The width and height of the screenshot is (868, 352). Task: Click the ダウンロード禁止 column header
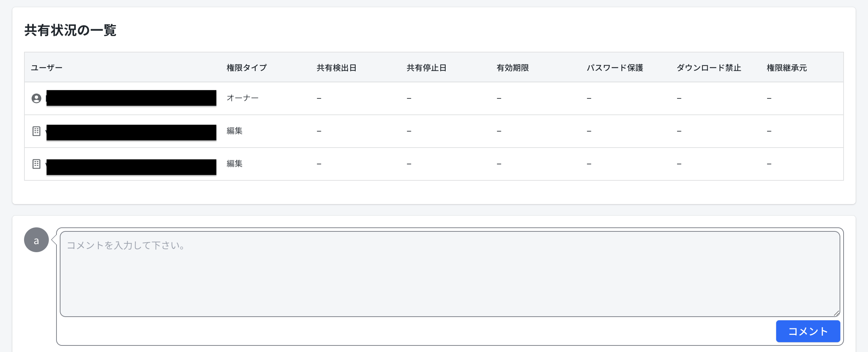coord(709,68)
